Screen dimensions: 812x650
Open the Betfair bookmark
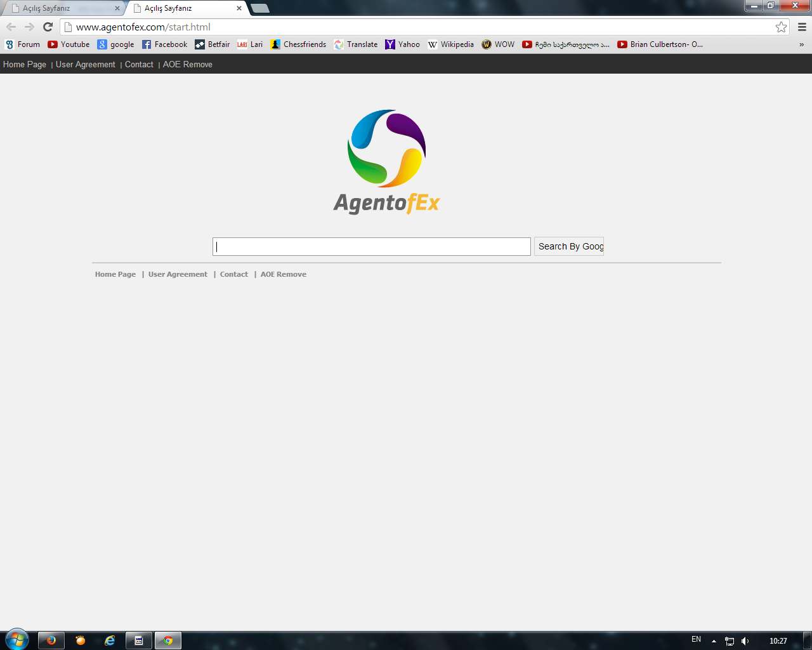click(213, 44)
